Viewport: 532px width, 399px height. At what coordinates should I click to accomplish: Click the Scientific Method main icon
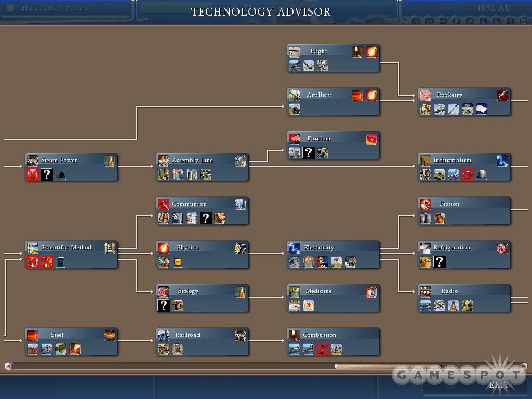click(33, 248)
